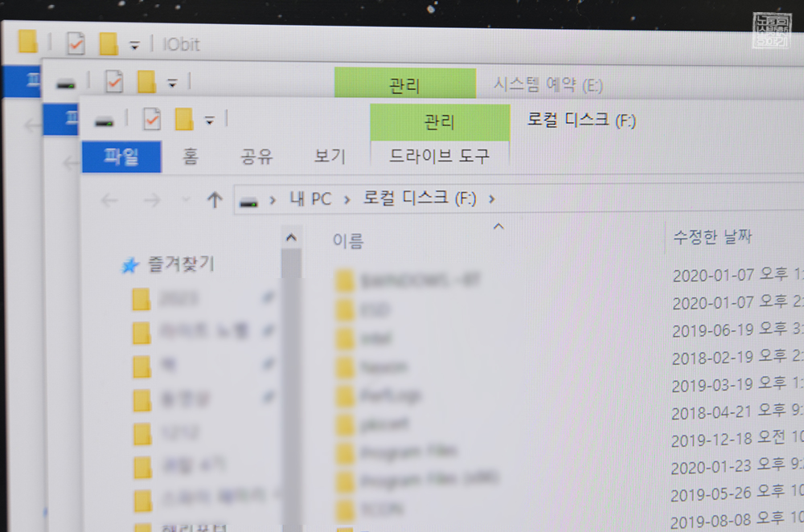
Task: Select the 2020-01-07 오후 2 date cell
Action: point(738,302)
